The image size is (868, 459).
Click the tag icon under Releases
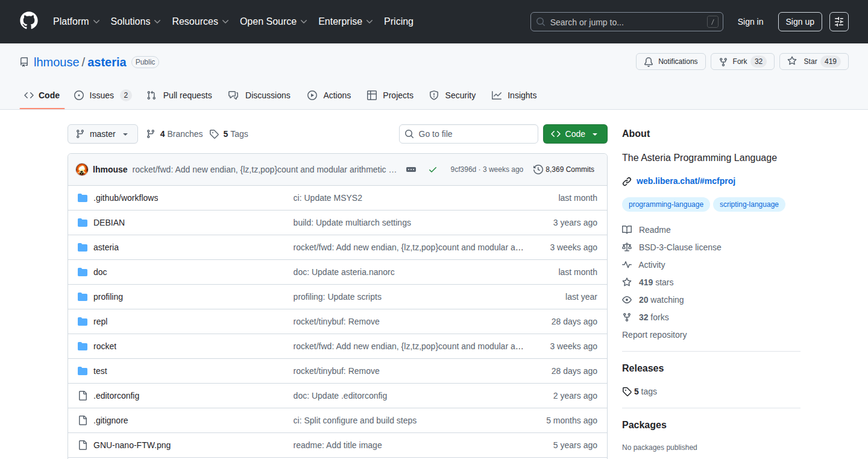pos(627,391)
